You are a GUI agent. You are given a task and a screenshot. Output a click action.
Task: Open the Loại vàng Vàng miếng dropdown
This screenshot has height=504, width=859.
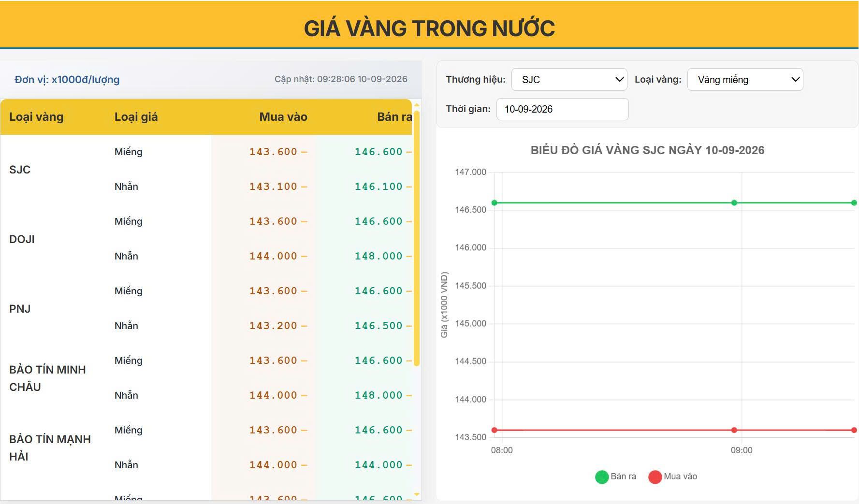(745, 80)
